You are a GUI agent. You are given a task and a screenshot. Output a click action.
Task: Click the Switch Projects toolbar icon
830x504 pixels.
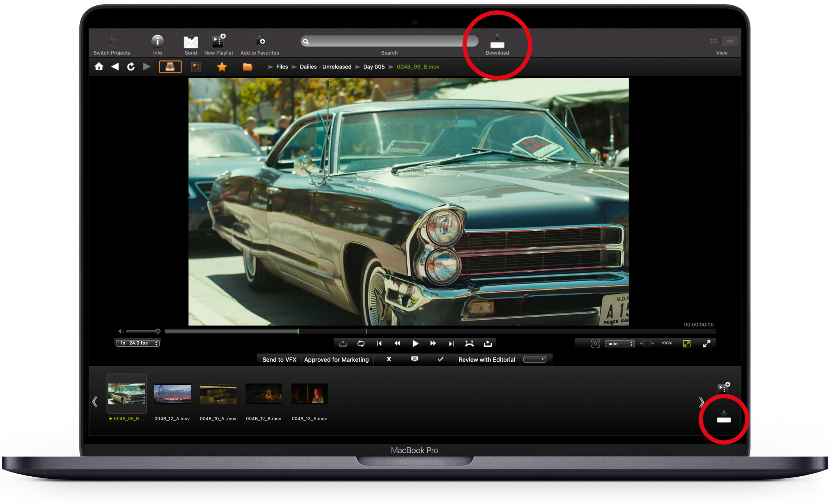[x=112, y=41]
